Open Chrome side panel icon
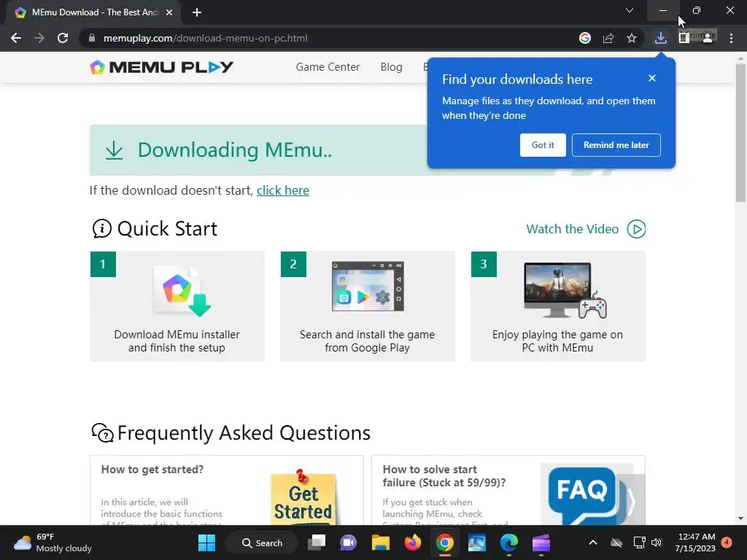 coord(684,38)
